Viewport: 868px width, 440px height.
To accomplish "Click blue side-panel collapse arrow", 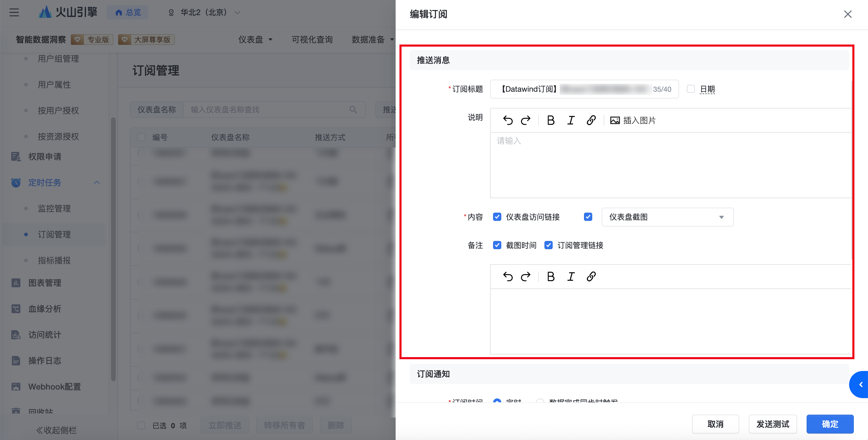I will (860, 385).
